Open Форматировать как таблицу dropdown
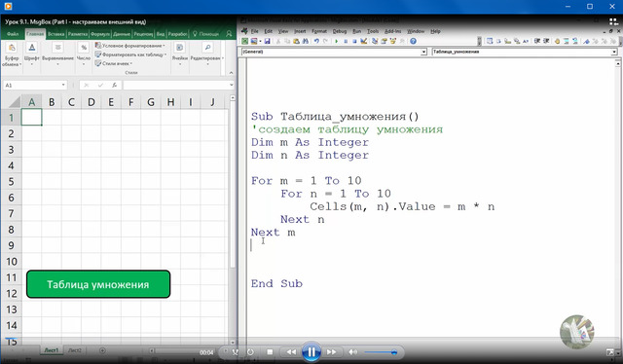623x364 pixels. point(130,55)
